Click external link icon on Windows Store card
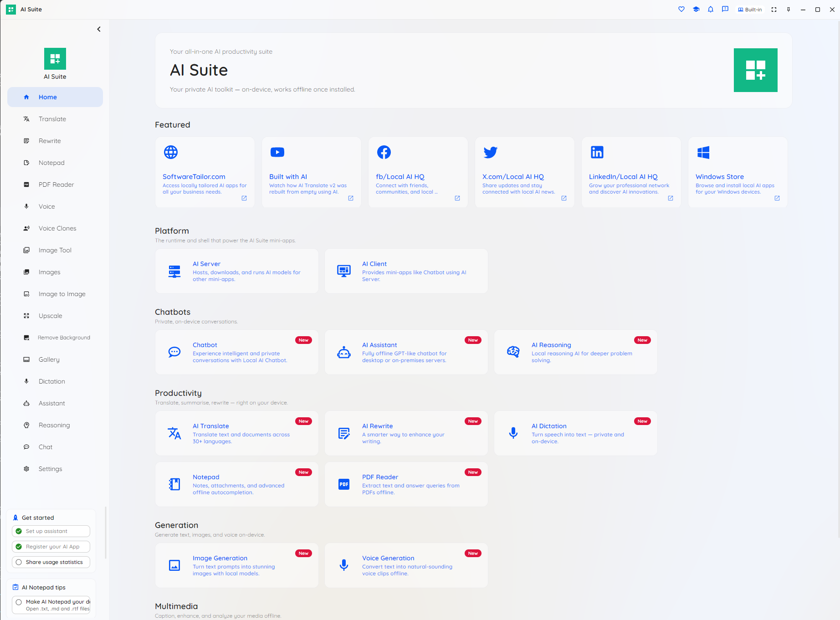This screenshot has height=620, width=840. point(777,198)
